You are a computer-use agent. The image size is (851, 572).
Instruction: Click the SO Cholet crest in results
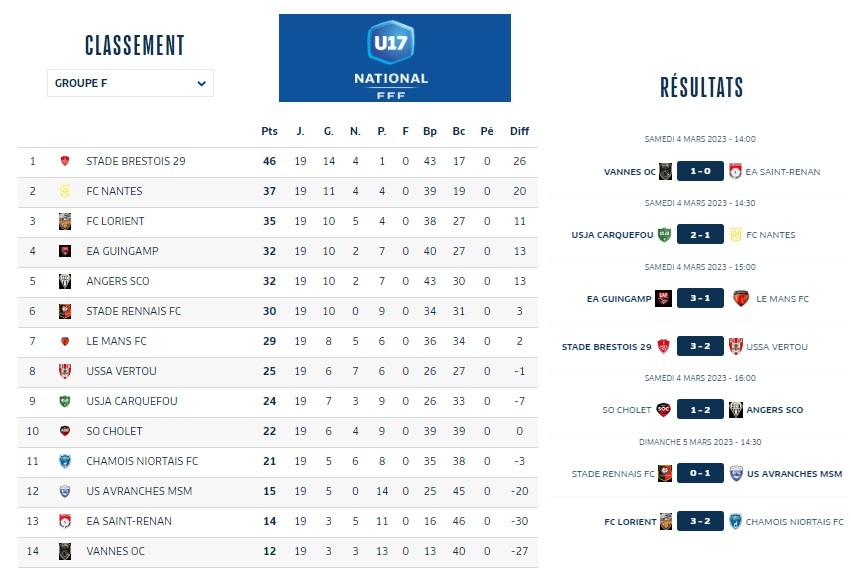[x=663, y=410]
